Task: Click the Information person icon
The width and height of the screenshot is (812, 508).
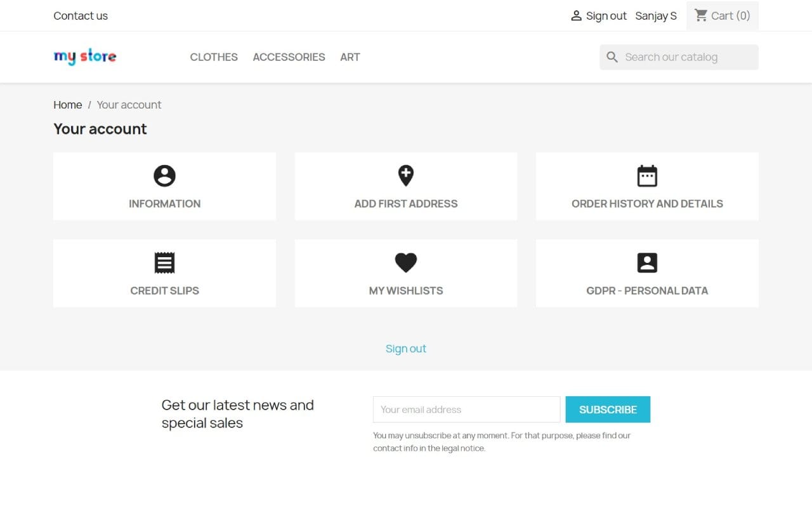Action: click(x=164, y=176)
